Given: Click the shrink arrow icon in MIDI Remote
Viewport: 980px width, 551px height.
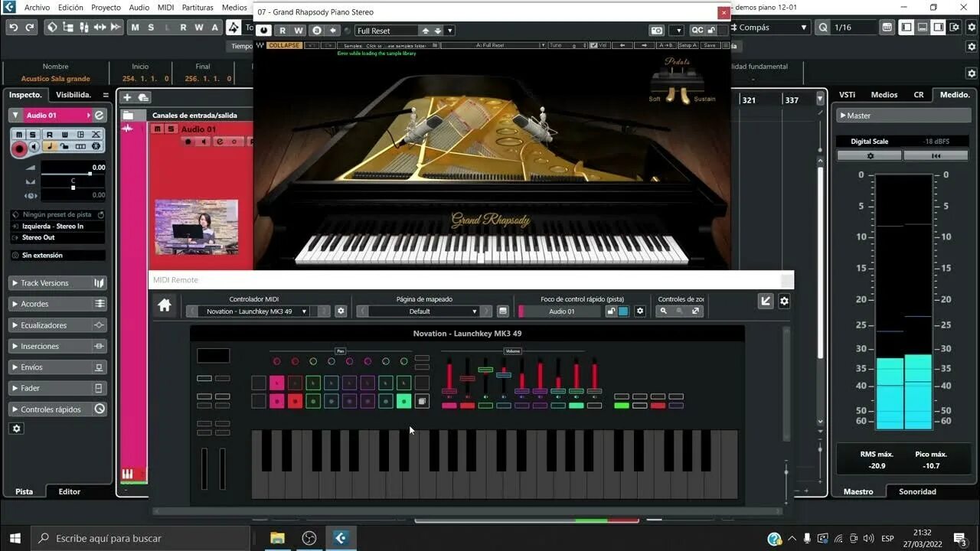Looking at the screenshot, I should [766, 302].
